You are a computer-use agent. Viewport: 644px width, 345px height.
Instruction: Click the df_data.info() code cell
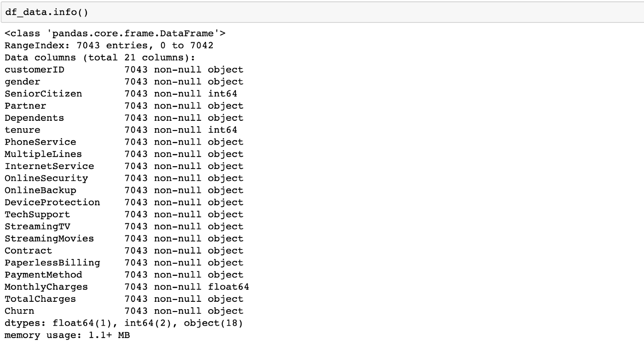click(322, 12)
